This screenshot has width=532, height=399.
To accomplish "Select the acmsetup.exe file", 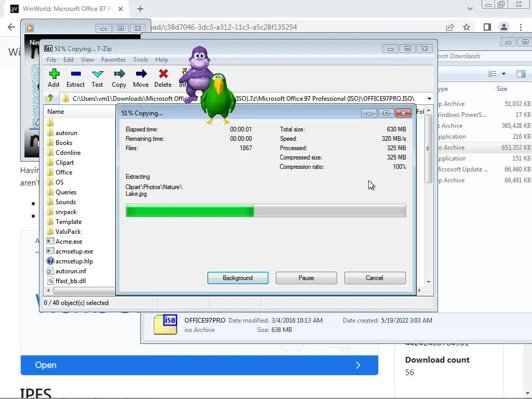I will pos(74,251).
